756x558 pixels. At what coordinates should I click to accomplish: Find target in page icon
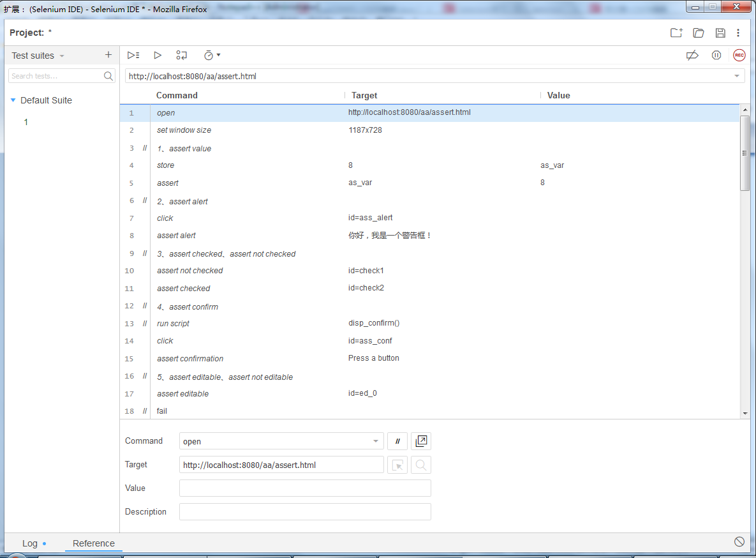tap(421, 465)
